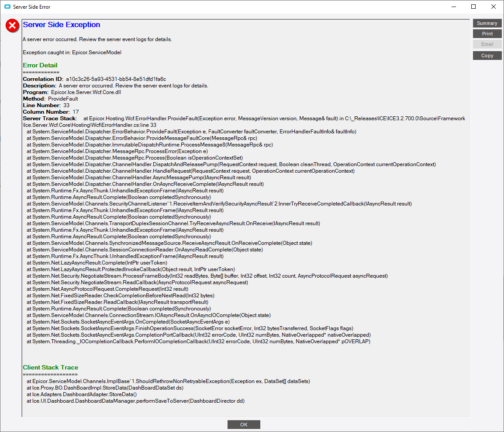
Task: Click the SessionConnectionReader.OnAsyncReadComplete line
Action: tap(145, 250)
